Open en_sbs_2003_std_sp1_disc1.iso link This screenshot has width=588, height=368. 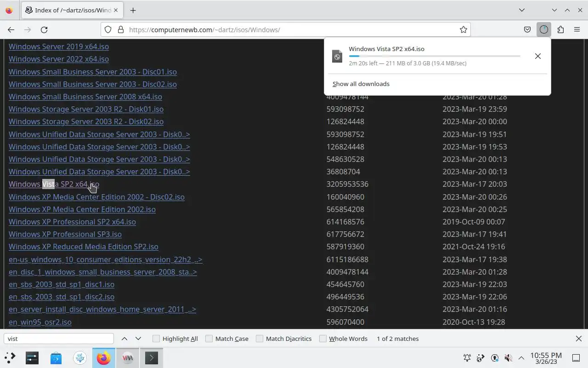62,284
